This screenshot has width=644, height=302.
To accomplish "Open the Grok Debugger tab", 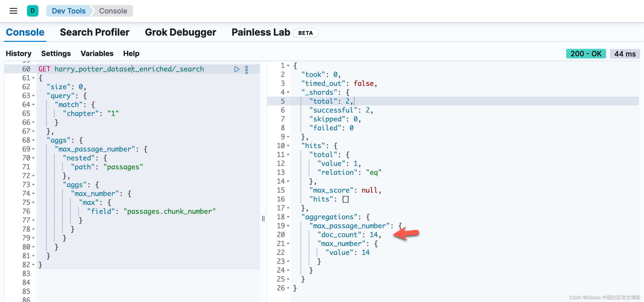I will point(180,32).
